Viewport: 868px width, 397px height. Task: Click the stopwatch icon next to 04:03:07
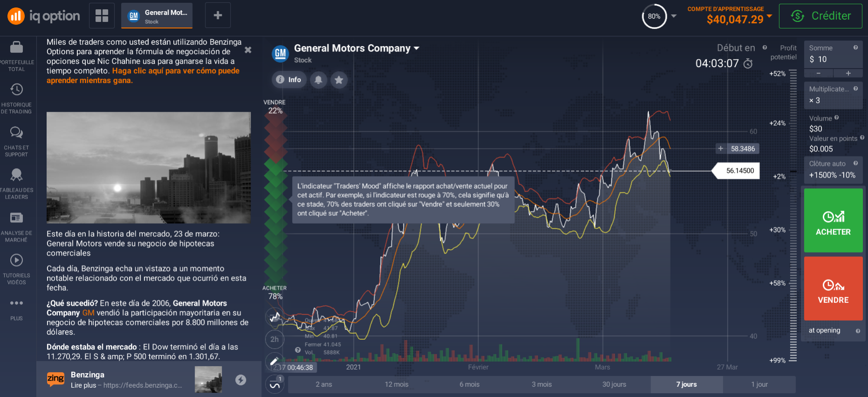748,63
